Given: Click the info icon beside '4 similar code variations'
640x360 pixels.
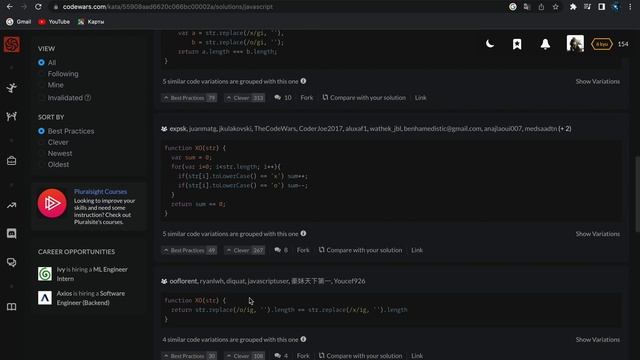Looking at the screenshot, I should (303, 339).
